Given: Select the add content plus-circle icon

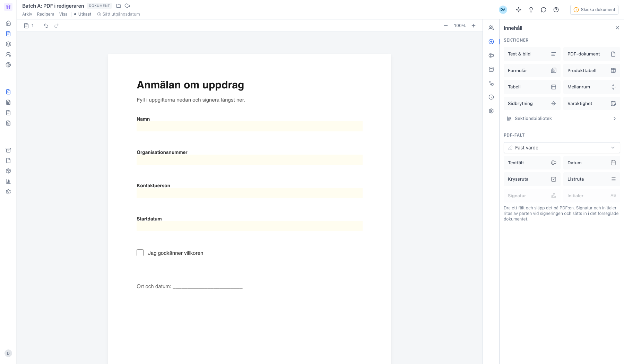Looking at the screenshot, I should [491, 42].
